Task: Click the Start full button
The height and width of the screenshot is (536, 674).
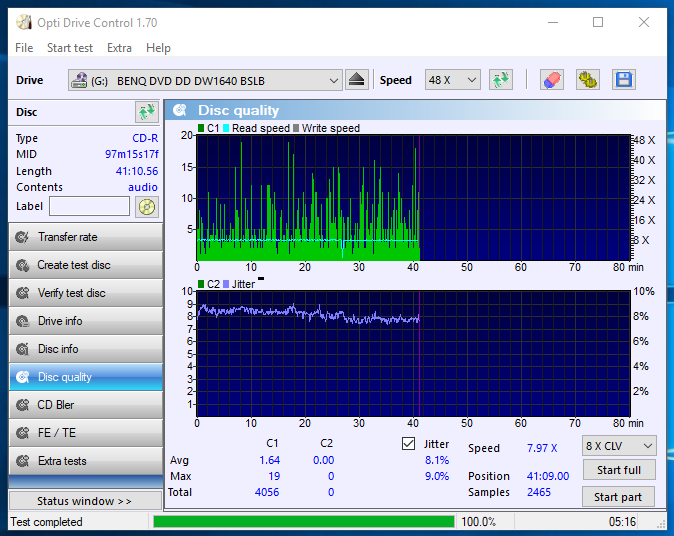Action: click(x=619, y=470)
